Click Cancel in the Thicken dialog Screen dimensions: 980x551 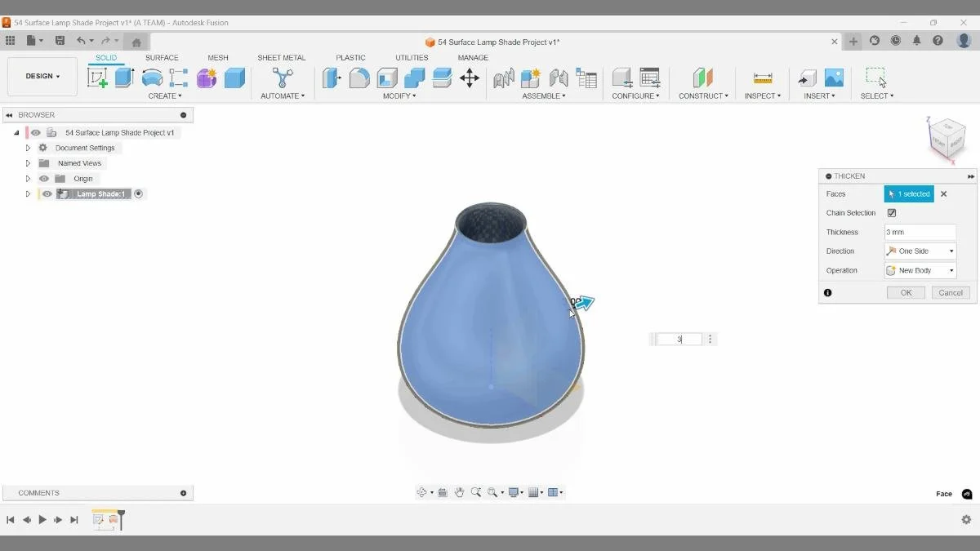(950, 291)
